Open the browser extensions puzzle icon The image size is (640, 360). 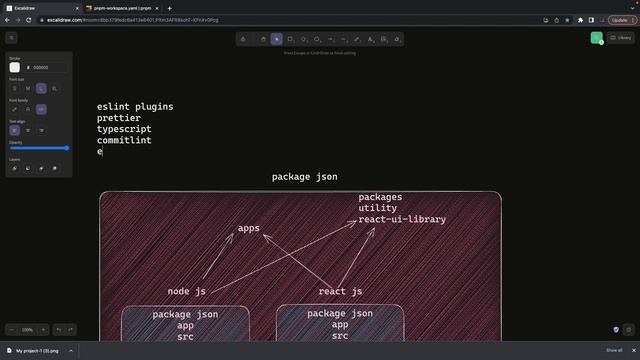[580, 20]
